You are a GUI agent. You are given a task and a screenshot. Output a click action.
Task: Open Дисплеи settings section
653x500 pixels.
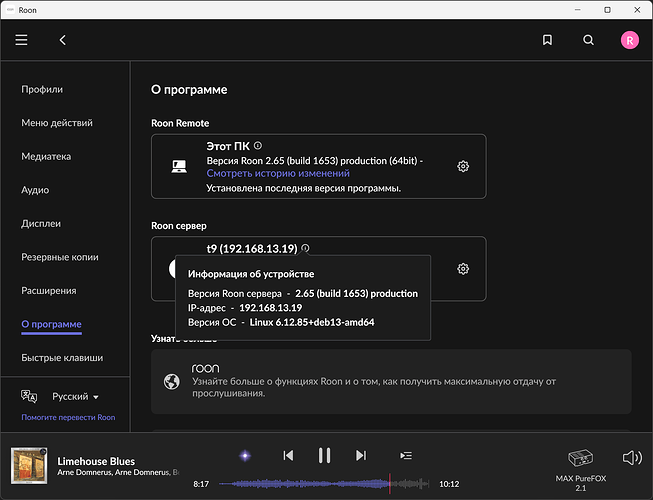coord(41,224)
